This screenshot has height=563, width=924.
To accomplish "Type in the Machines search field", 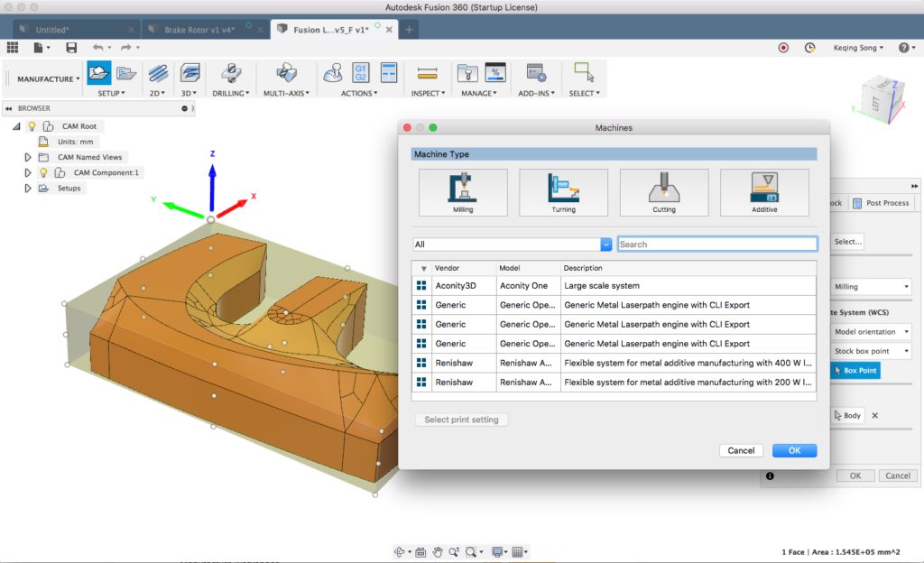I will (x=716, y=244).
